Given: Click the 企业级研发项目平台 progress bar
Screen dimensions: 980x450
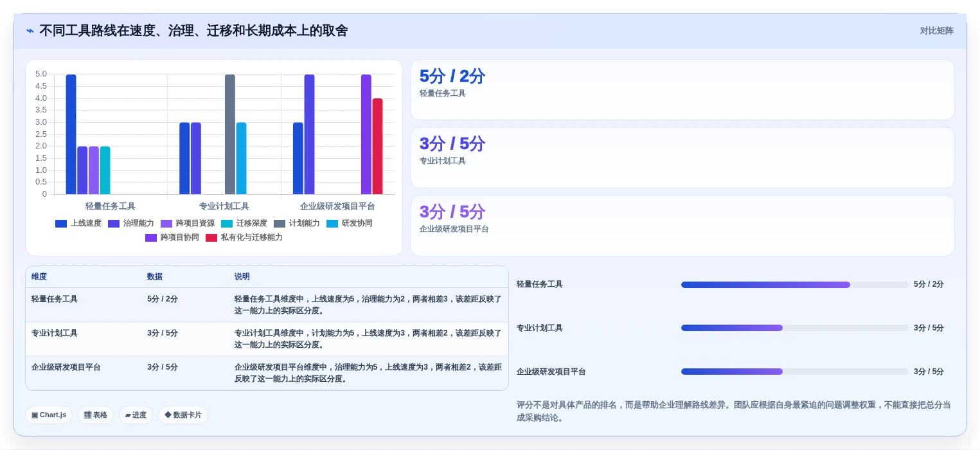Looking at the screenshot, I should click(795, 372).
